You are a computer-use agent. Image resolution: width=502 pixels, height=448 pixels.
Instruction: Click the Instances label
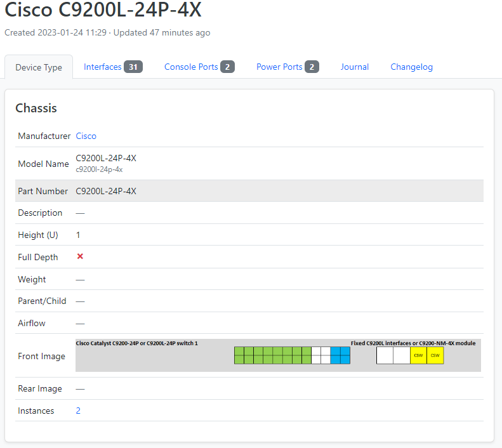[36, 411]
